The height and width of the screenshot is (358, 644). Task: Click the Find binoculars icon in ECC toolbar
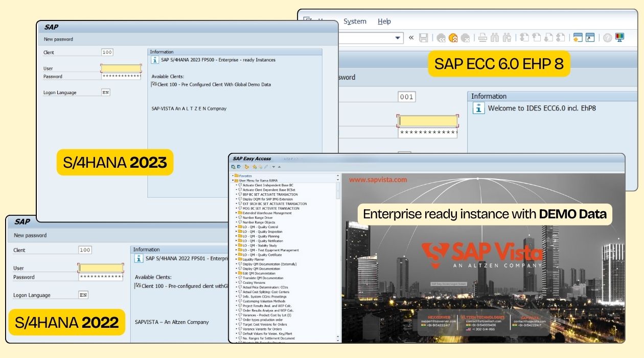point(495,38)
